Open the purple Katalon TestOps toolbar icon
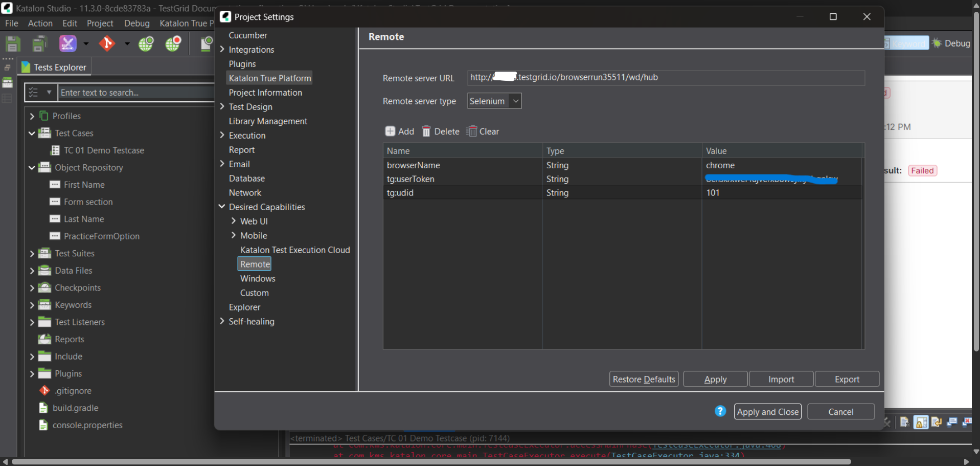 pyautogui.click(x=67, y=43)
